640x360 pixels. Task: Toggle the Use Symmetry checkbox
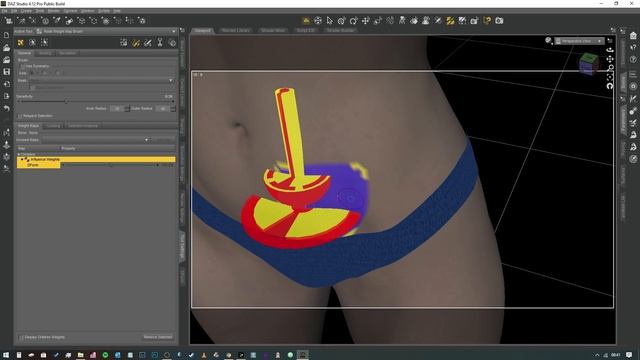pyautogui.click(x=23, y=66)
